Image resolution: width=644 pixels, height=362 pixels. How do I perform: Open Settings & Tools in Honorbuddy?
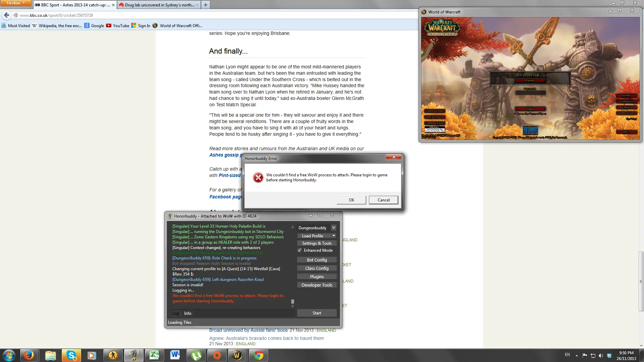pos(317,243)
